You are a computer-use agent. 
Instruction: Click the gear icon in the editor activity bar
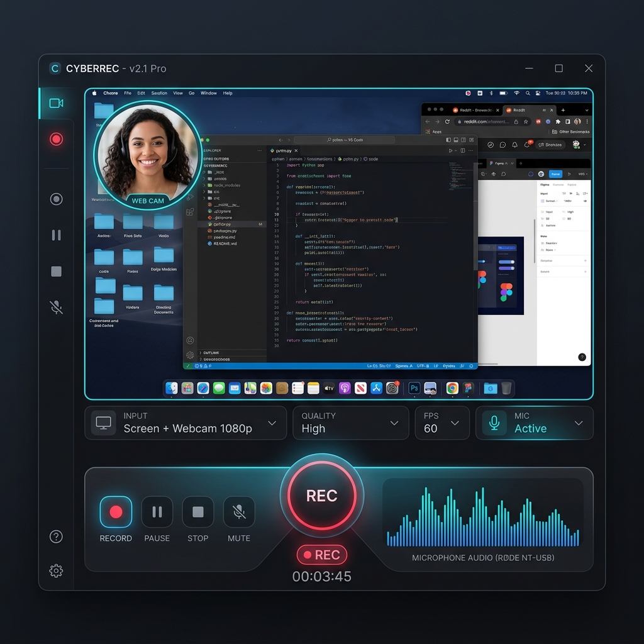click(190, 355)
